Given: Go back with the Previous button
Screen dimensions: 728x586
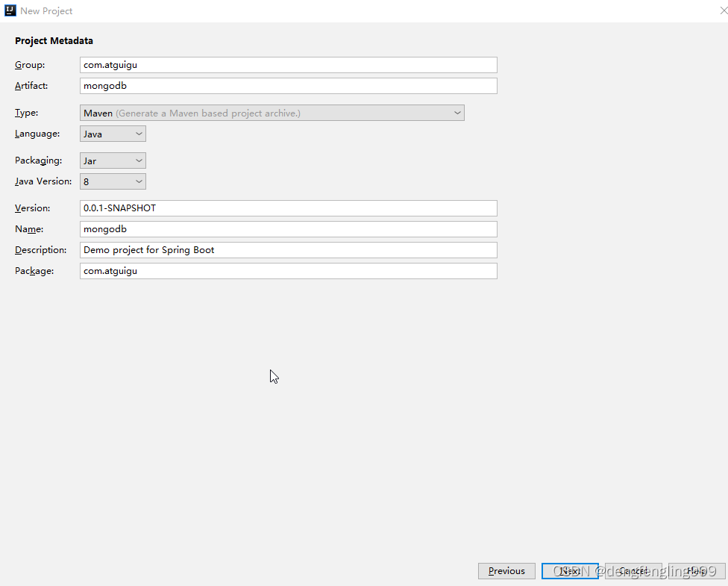Looking at the screenshot, I should point(506,571).
